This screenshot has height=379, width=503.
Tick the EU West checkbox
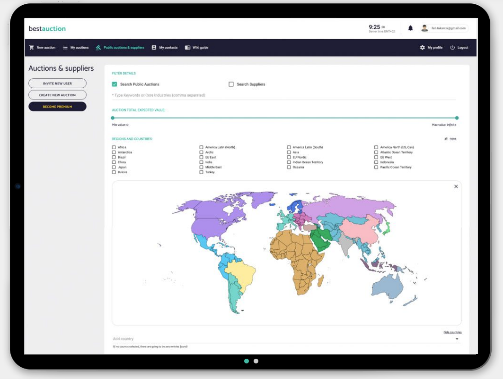click(376, 157)
